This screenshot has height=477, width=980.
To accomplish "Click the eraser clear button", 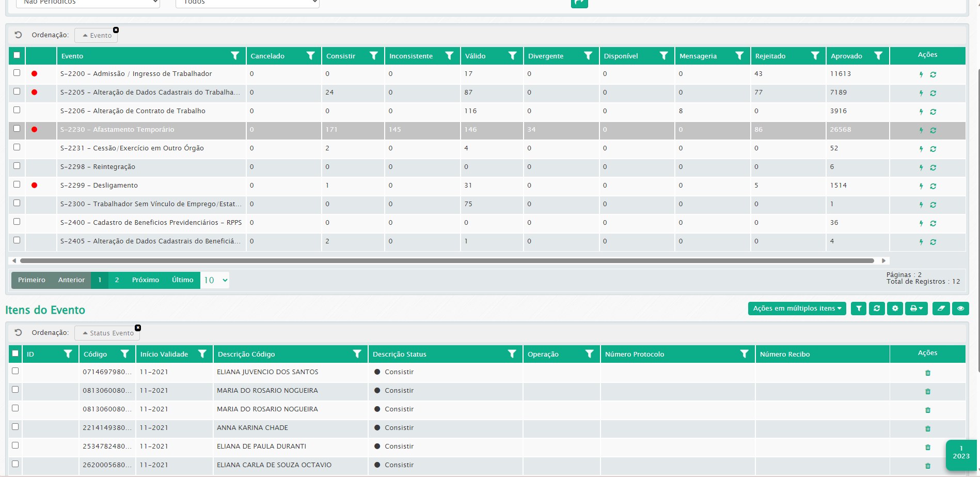I will pyautogui.click(x=941, y=309).
